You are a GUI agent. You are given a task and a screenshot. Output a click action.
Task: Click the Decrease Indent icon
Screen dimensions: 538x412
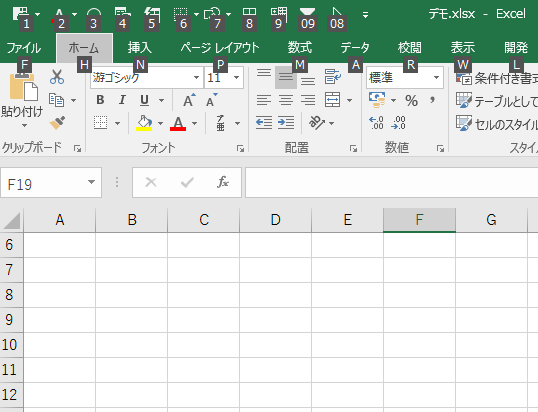click(264, 122)
